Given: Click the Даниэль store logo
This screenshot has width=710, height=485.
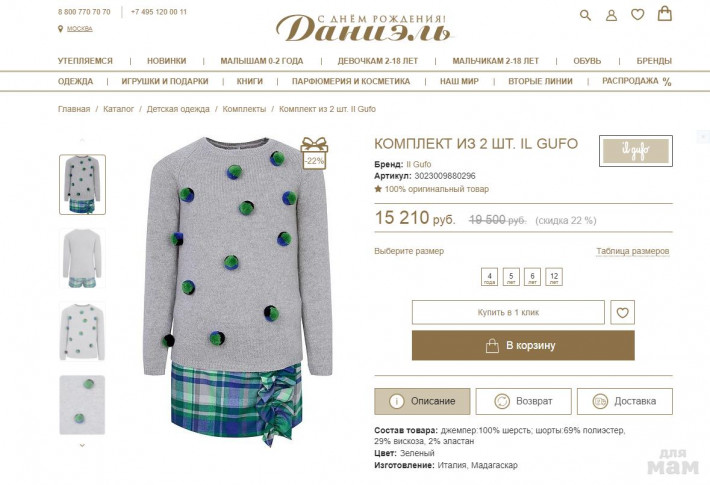Looking at the screenshot, I should (x=364, y=28).
